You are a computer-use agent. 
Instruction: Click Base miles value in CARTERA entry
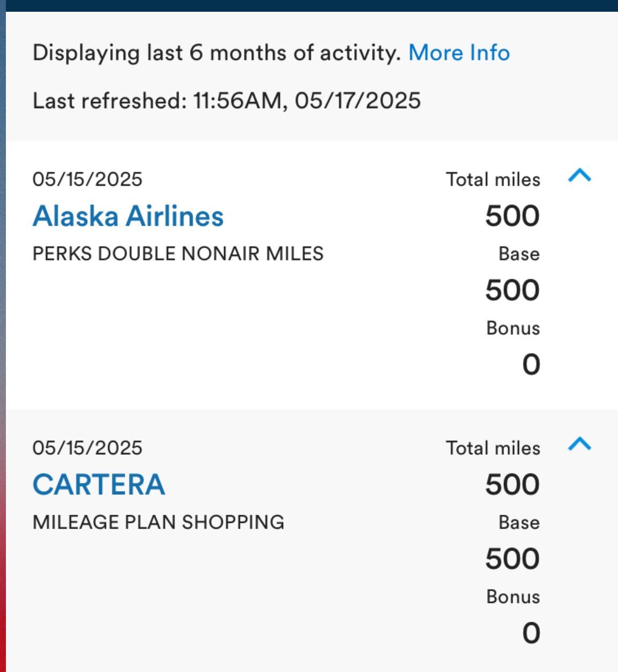coord(513,559)
